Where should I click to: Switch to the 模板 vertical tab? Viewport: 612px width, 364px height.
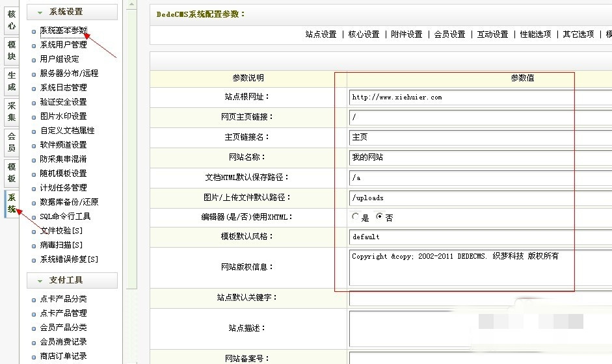pos(12,173)
